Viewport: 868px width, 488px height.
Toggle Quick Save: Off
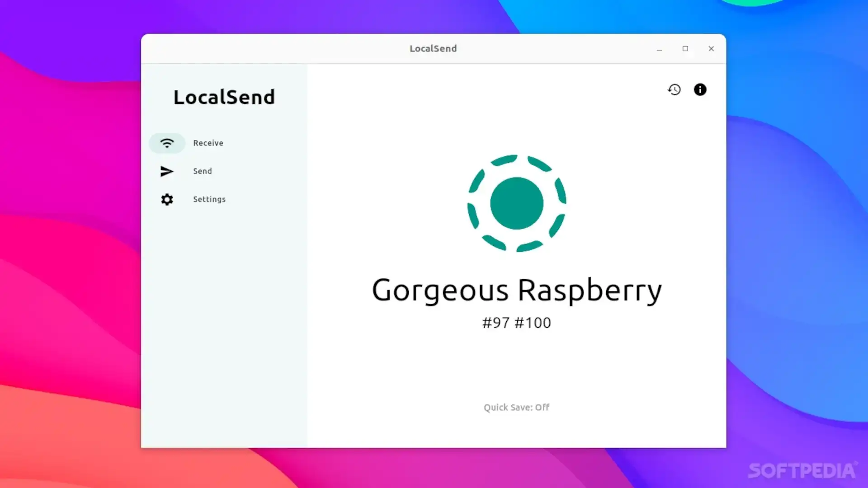click(x=517, y=408)
